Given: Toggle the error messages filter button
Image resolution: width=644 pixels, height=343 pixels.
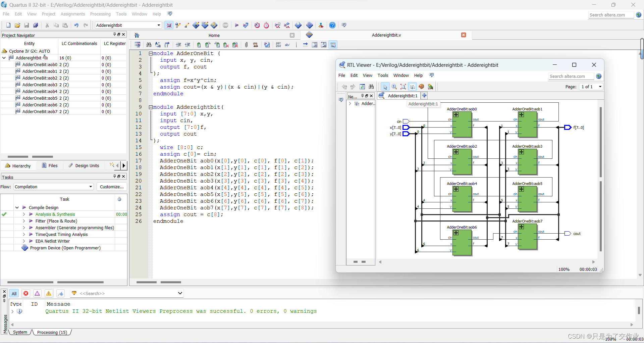Looking at the screenshot, I should pos(26,293).
